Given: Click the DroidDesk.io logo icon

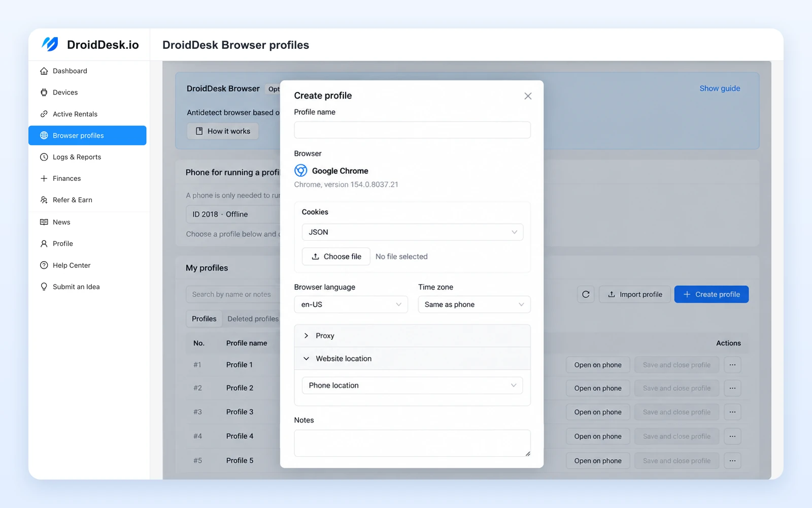Looking at the screenshot, I should coord(50,44).
